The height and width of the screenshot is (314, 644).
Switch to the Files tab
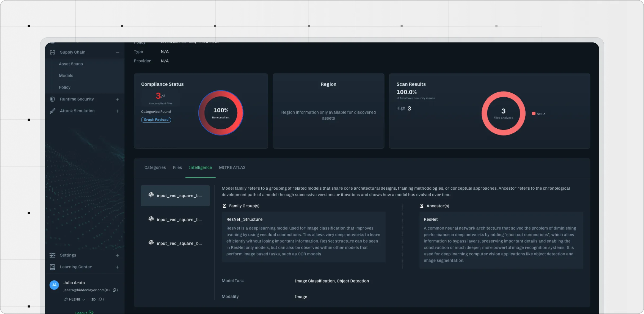tap(177, 167)
